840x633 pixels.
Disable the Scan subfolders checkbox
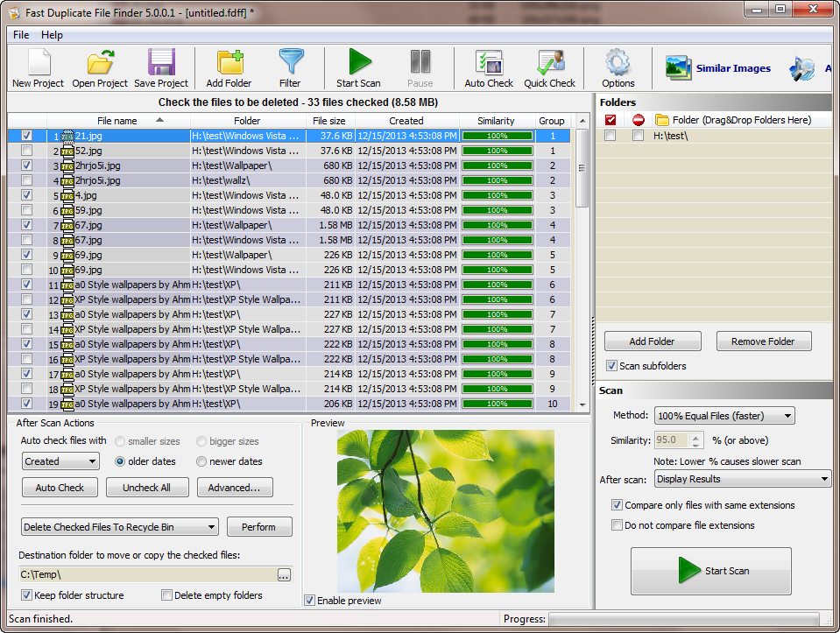612,366
